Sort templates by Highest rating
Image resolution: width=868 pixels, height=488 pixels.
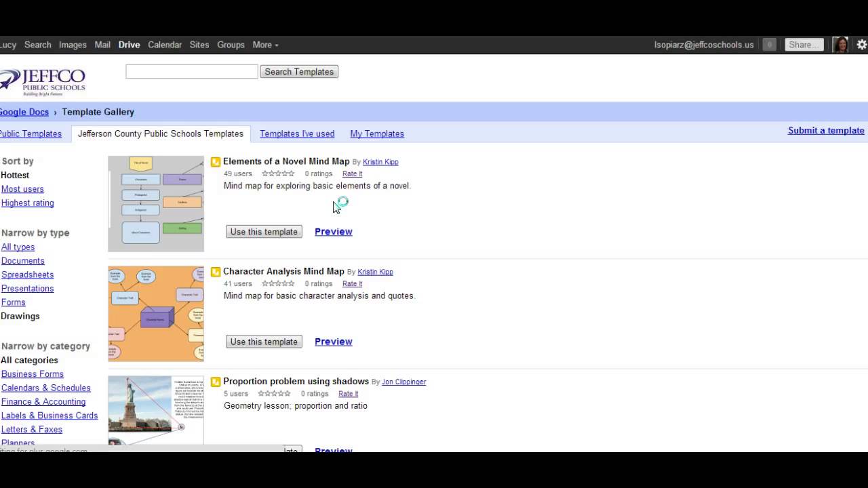pyautogui.click(x=28, y=203)
